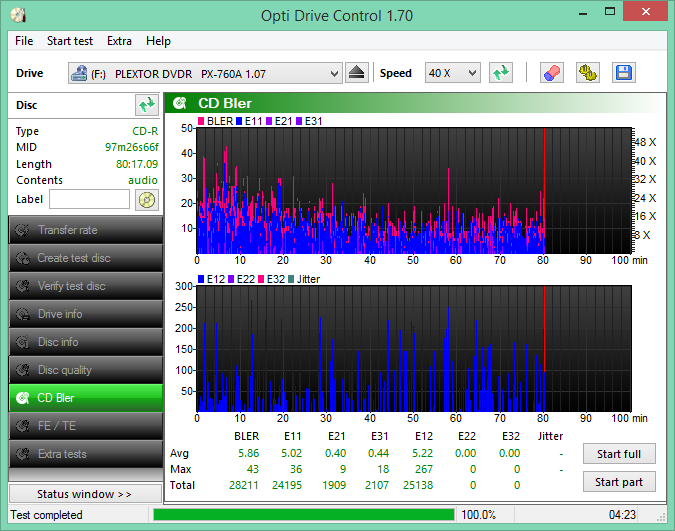
Task: Open the options tools icon
Action: click(x=587, y=73)
